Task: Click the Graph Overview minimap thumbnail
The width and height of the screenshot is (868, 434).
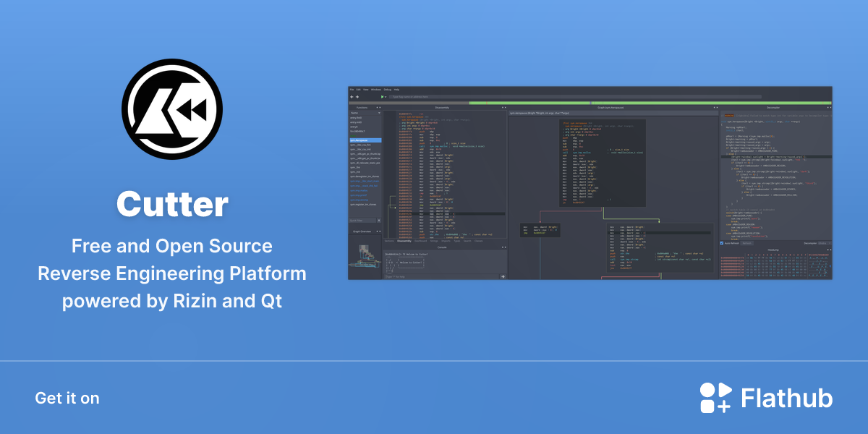Action: tap(365, 255)
